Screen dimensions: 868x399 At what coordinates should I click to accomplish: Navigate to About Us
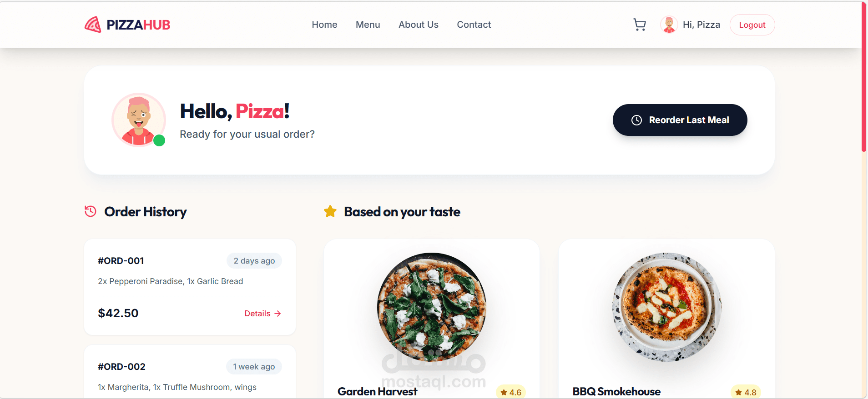coord(419,25)
